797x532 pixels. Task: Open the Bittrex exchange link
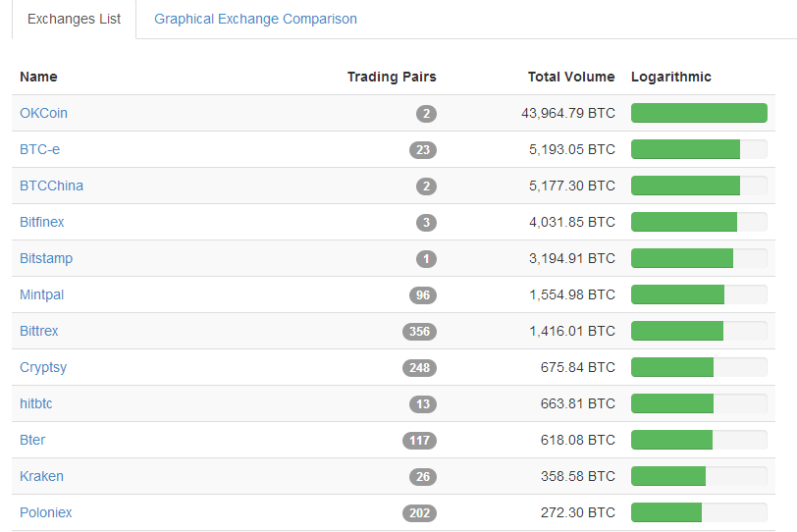(x=38, y=332)
